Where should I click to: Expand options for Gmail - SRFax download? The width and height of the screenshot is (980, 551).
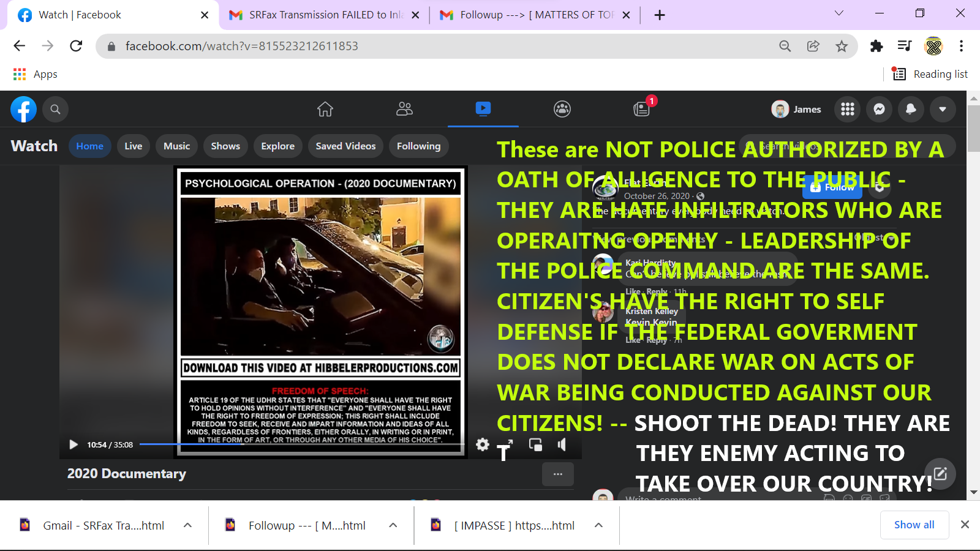[x=188, y=525]
